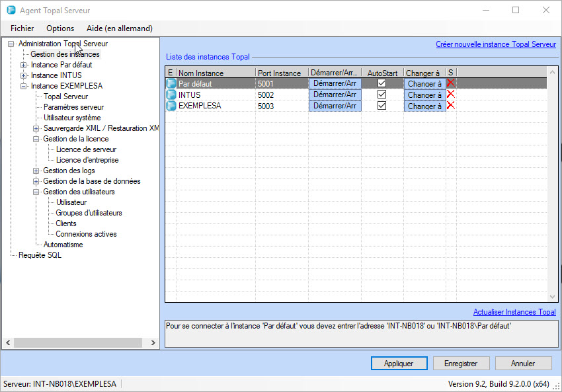Open the Options menu

click(60, 28)
